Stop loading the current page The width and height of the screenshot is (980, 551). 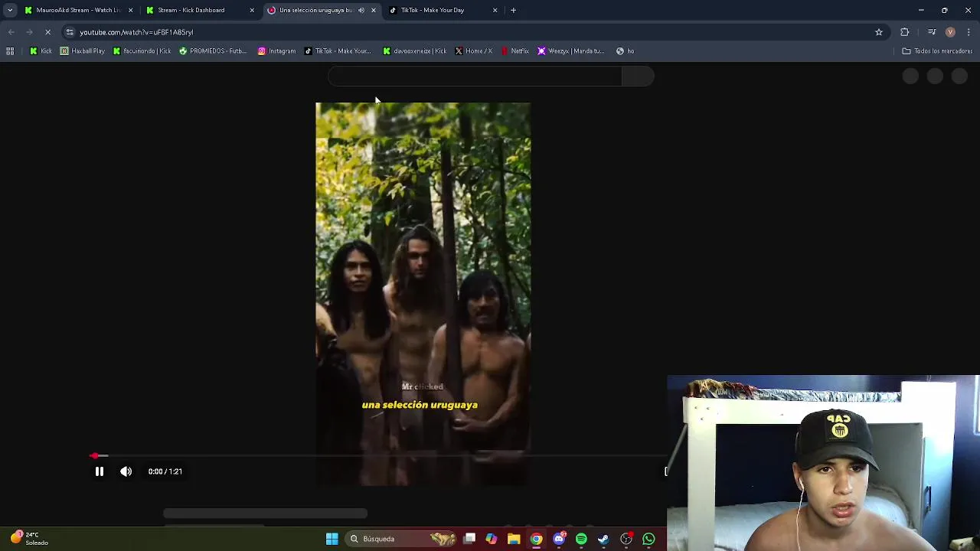pos(47,32)
